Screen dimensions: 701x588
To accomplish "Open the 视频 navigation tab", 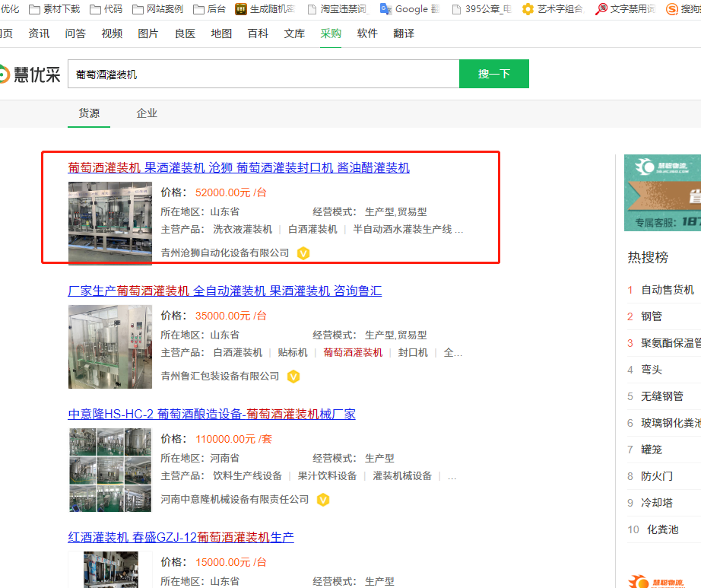I will click(112, 33).
